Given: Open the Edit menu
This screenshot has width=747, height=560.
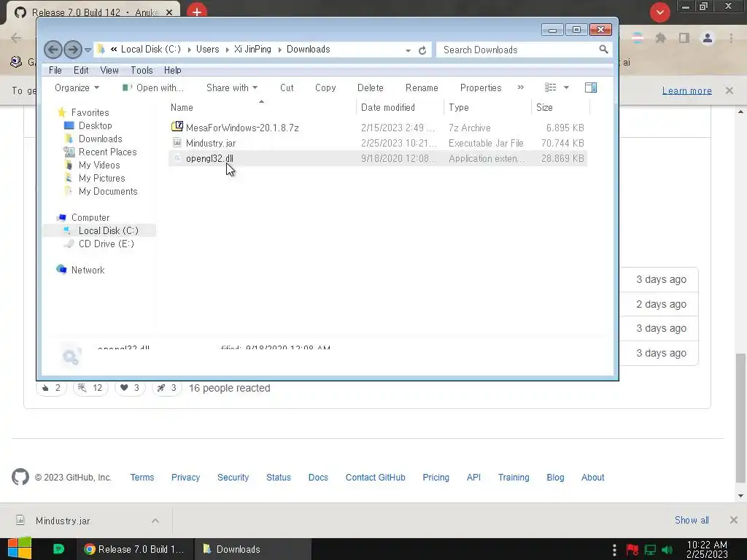Looking at the screenshot, I should pos(81,70).
